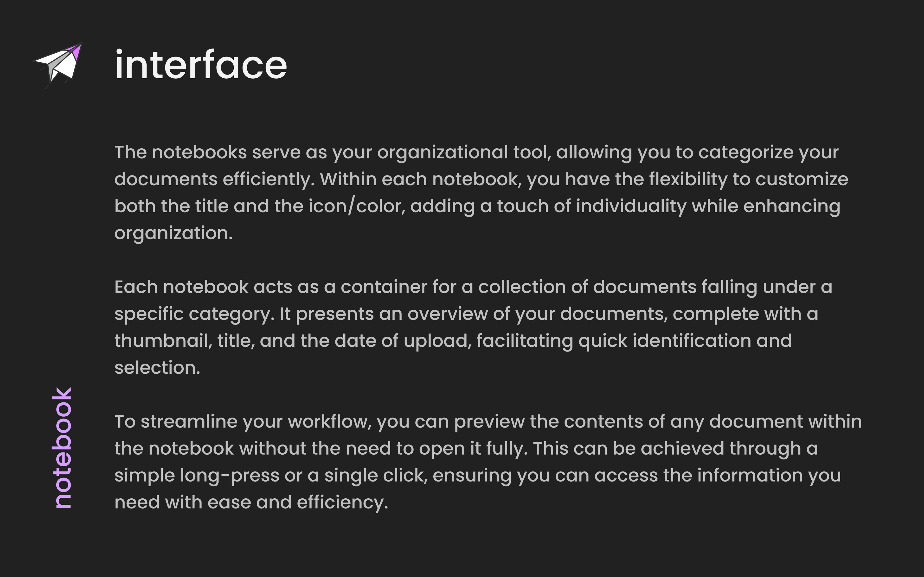The image size is (924, 577).
Task: Click the paragraph starting "The notebooks serve"
Action: tap(481, 192)
